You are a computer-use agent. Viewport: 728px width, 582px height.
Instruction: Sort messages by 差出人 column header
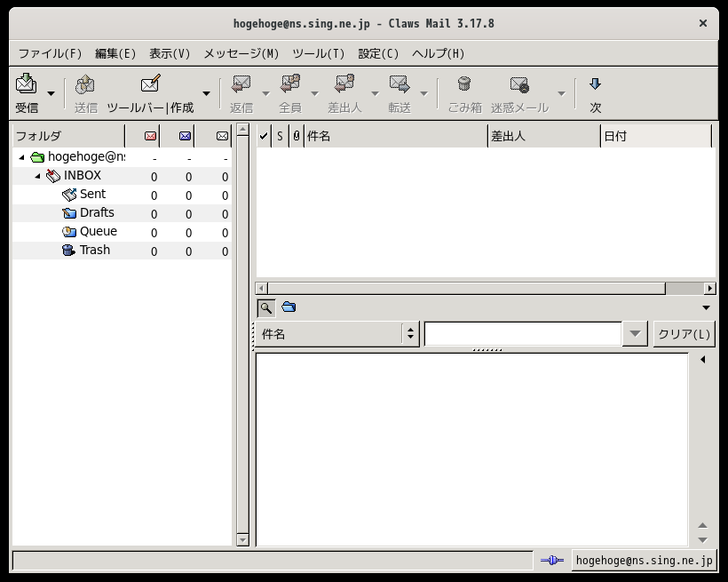pyautogui.click(x=544, y=136)
